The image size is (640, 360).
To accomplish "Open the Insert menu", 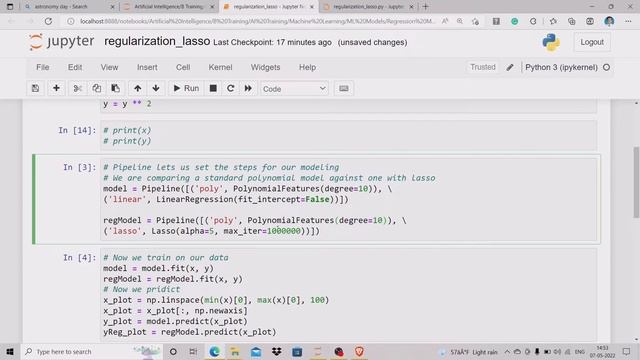I will coord(147,67).
